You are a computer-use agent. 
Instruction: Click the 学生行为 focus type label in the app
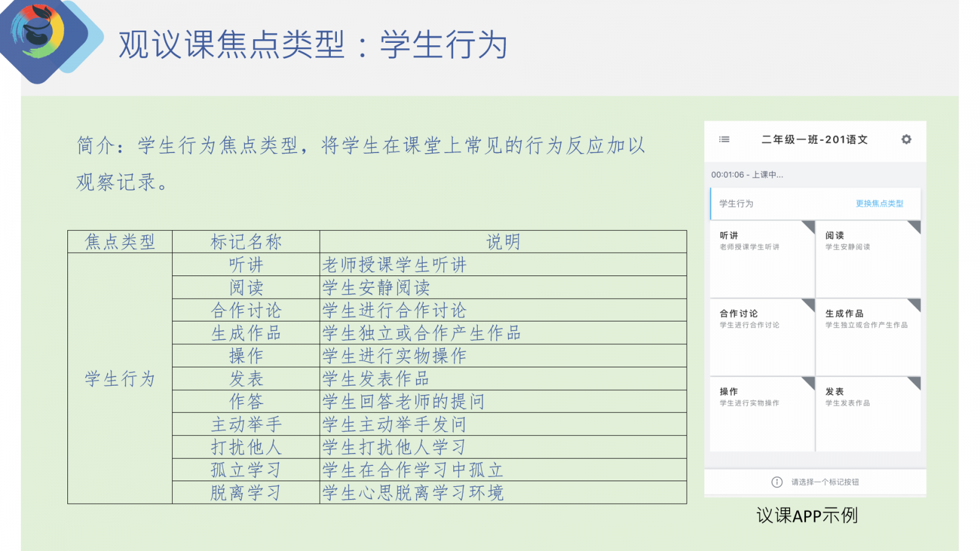(736, 204)
